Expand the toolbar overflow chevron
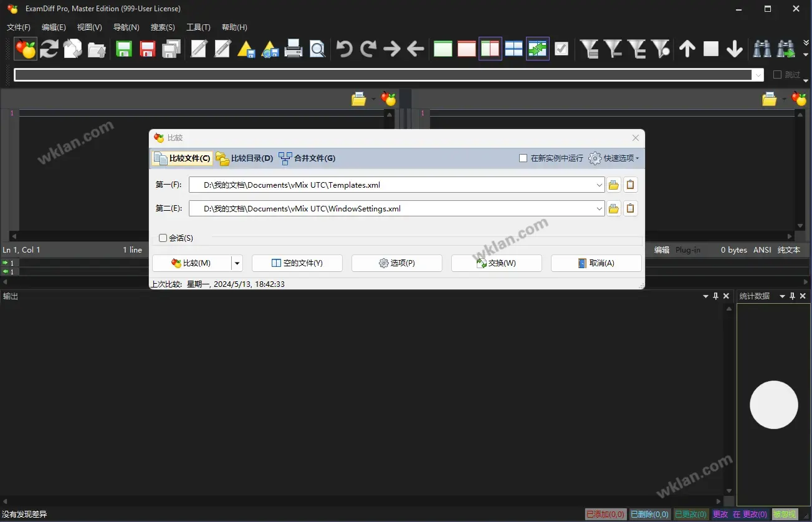Screen dimensions: 812x522 pos(806,42)
